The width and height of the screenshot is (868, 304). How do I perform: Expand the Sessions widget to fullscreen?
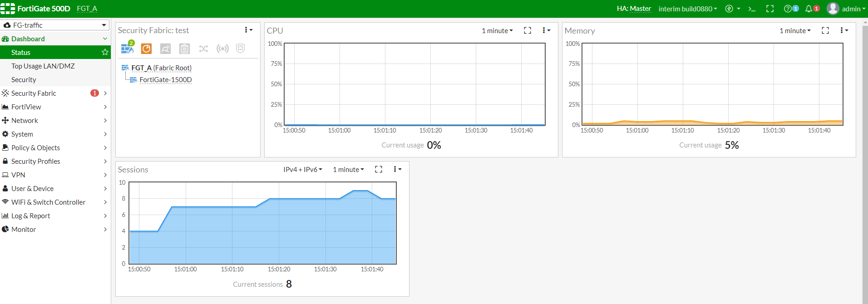pyautogui.click(x=379, y=169)
